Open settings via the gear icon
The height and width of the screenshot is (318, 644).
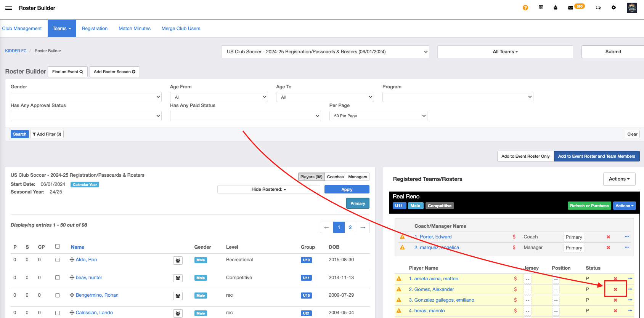coord(613,8)
